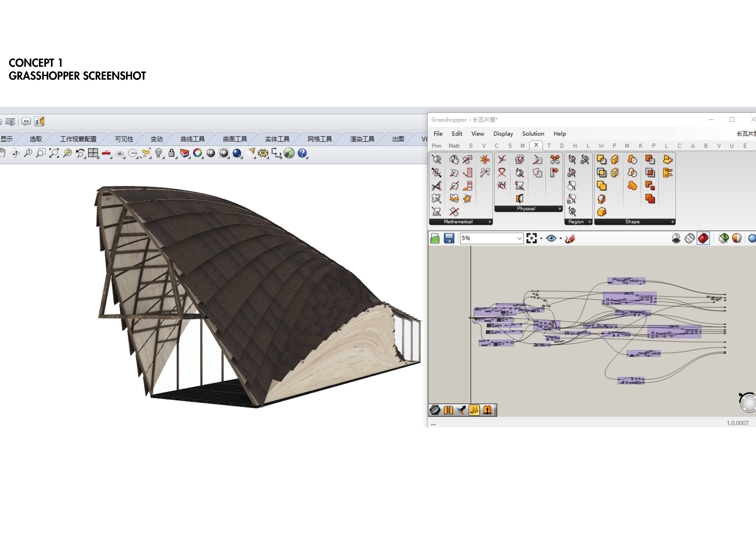Click the Rhino lightbulb hide objects icon
The width and height of the screenshot is (756, 534).
pyautogui.click(x=158, y=153)
